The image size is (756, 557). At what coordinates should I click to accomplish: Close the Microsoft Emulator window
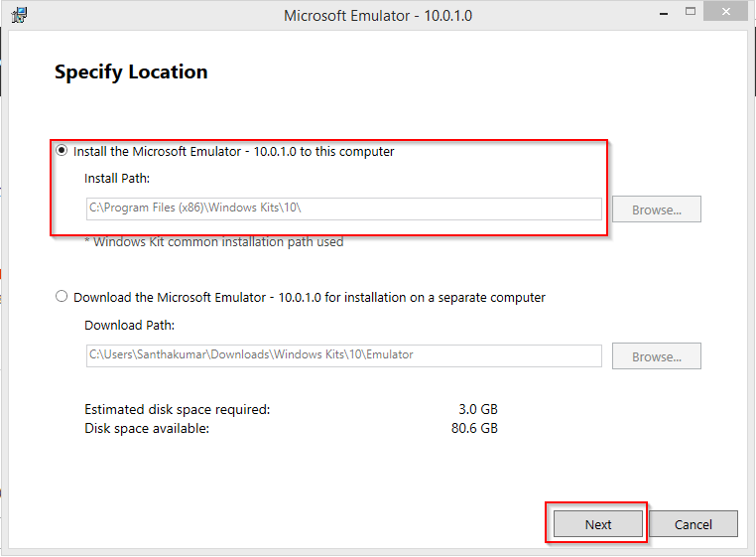pyautogui.click(x=725, y=11)
